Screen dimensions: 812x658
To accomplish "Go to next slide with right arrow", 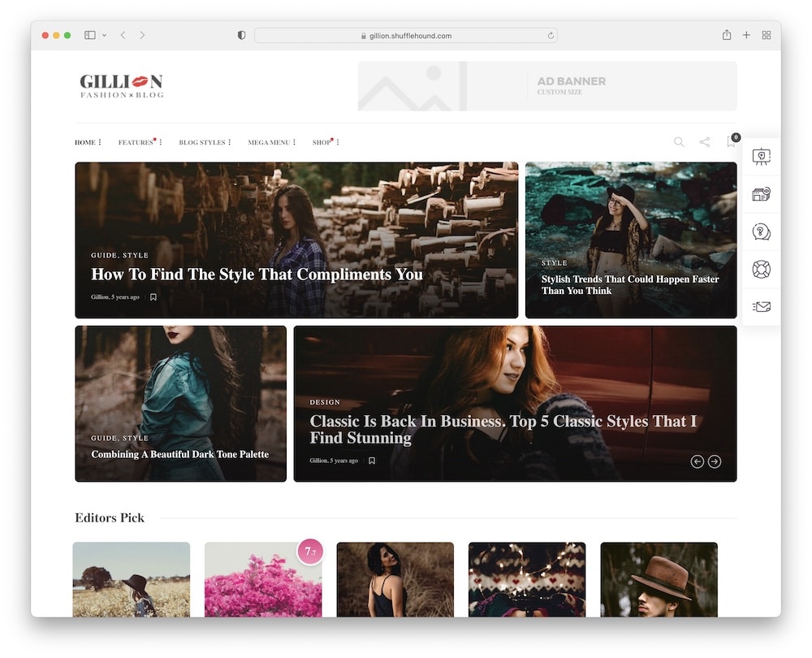I will pyautogui.click(x=715, y=461).
